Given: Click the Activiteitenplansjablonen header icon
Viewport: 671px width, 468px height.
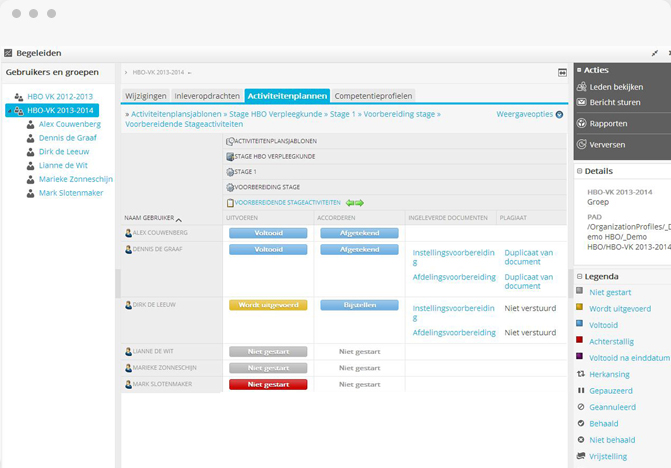Looking at the screenshot, I should 230,141.
